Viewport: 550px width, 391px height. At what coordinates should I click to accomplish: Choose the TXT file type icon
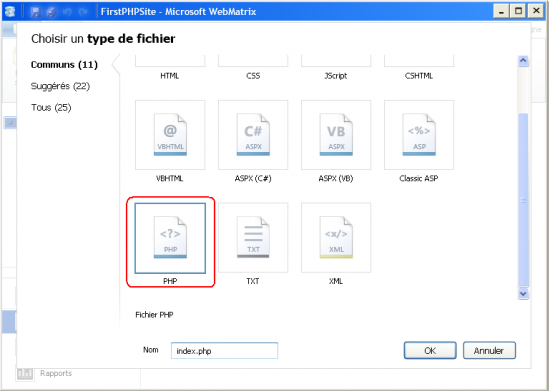pos(253,237)
